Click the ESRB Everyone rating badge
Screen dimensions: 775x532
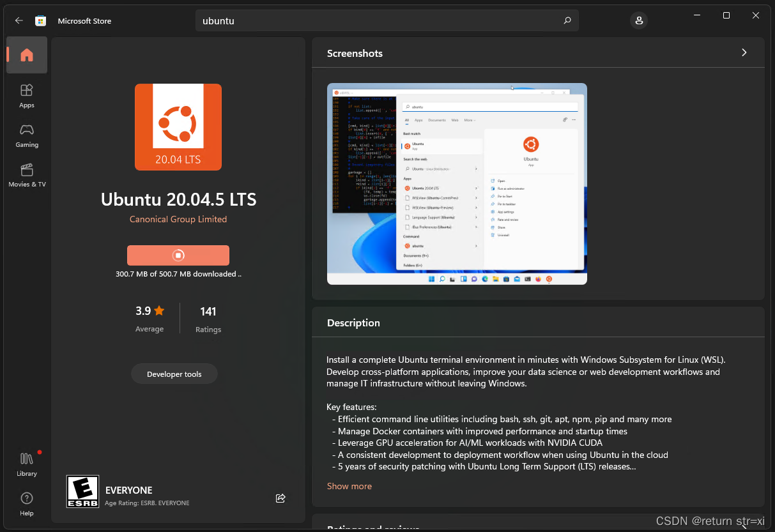click(x=83, y=491)
